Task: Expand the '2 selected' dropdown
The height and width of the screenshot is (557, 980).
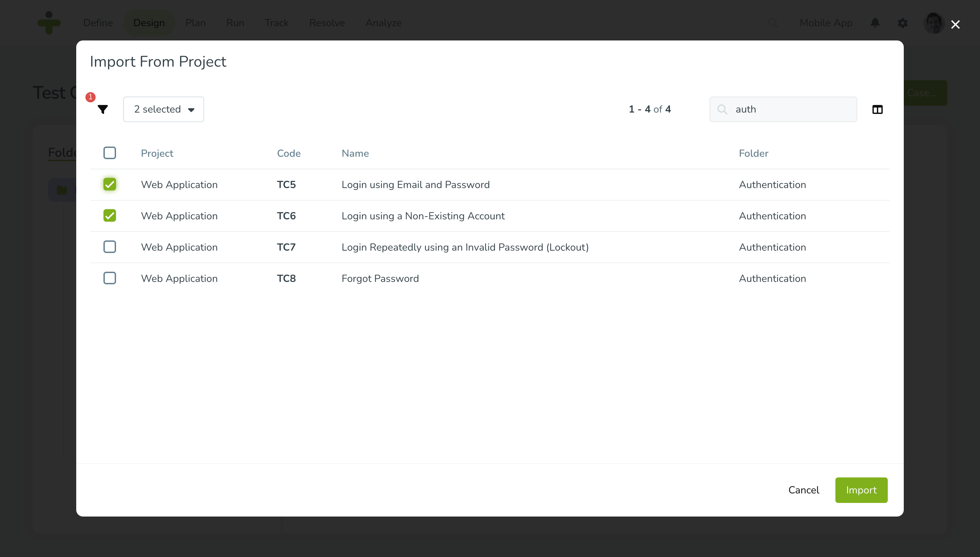Action: pos(163,109)
